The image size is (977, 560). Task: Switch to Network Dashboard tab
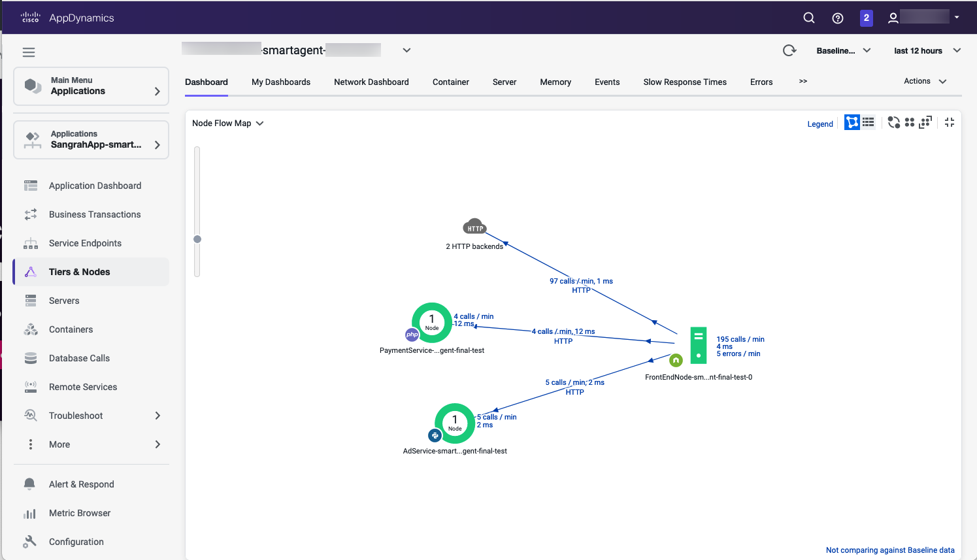[x=371, y=82]
